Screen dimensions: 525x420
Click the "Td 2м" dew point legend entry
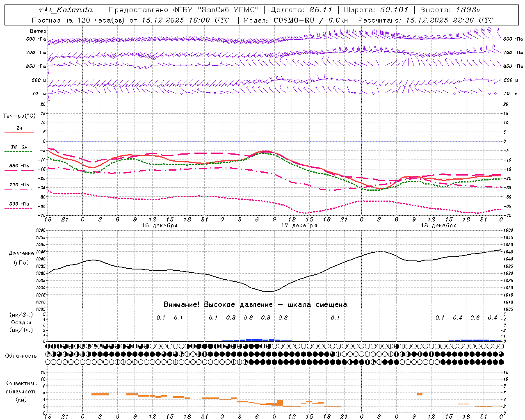click(x=19, y=147)
